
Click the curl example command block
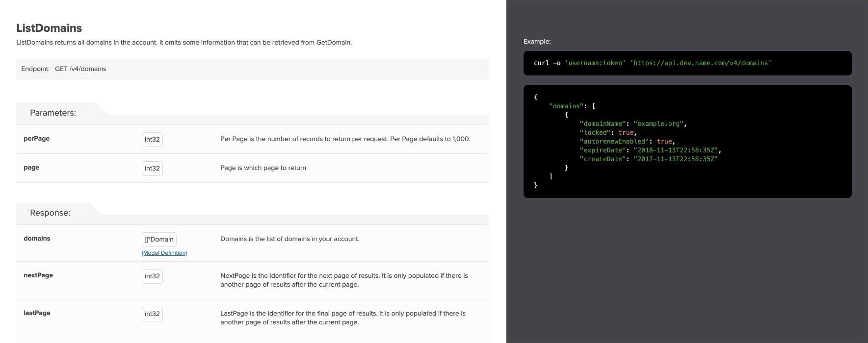(687, 63)
